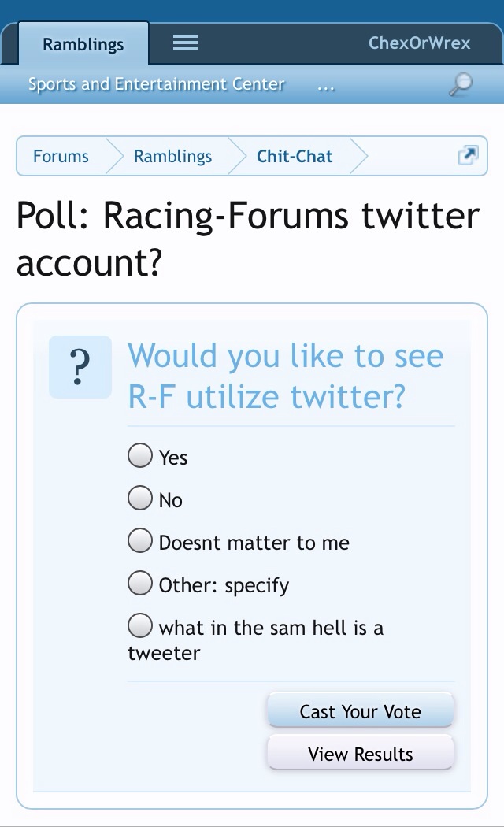Click the poll title question text
This screenshot has width=504, height=827.
[286, 376]
